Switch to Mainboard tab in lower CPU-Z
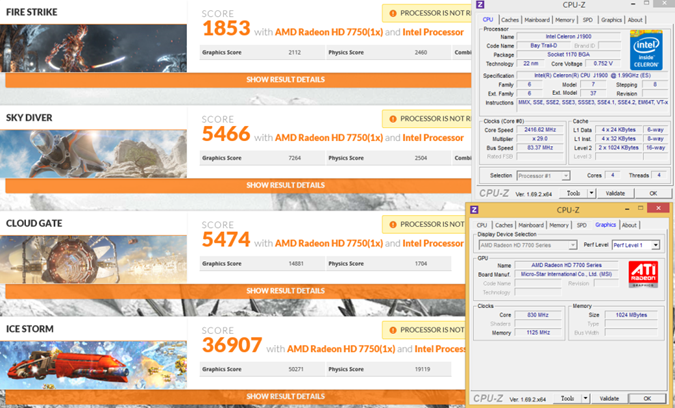This screenshot has height=408, width=675. point(531,225)
